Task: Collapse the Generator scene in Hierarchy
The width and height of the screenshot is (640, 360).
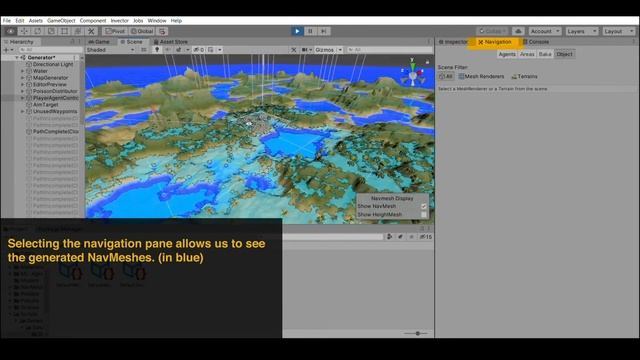Action: coord(17,58)
